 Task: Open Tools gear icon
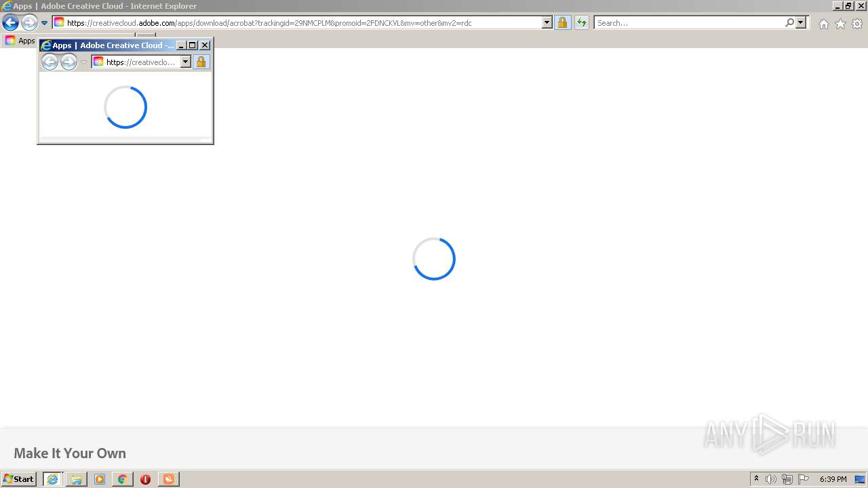[857, 24]
